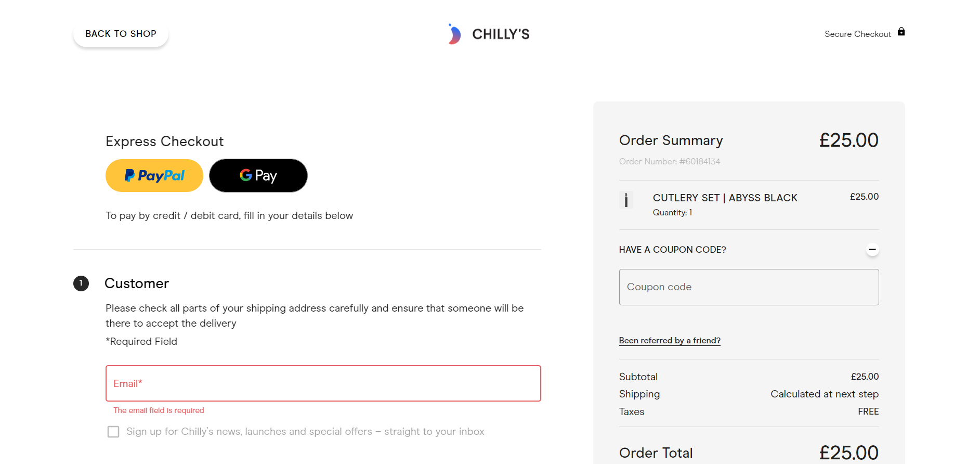Viewport: 980px width, 464px height.
Task: Click the Secure Checkout label
Action: 858,34
